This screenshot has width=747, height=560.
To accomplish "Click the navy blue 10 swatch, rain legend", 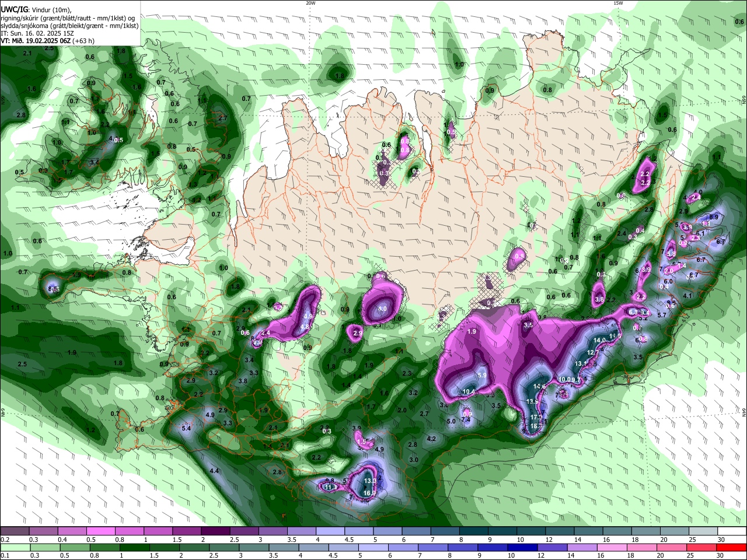I will [x=522, y=547].
